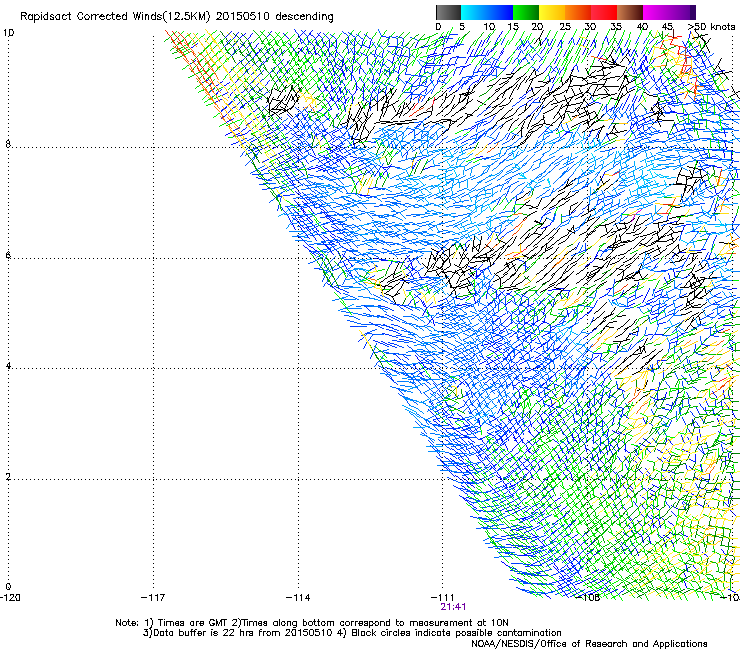This screenshot has width=740, height=650.
Task: Click the legend label '10'
Action: tap(489, 27)
